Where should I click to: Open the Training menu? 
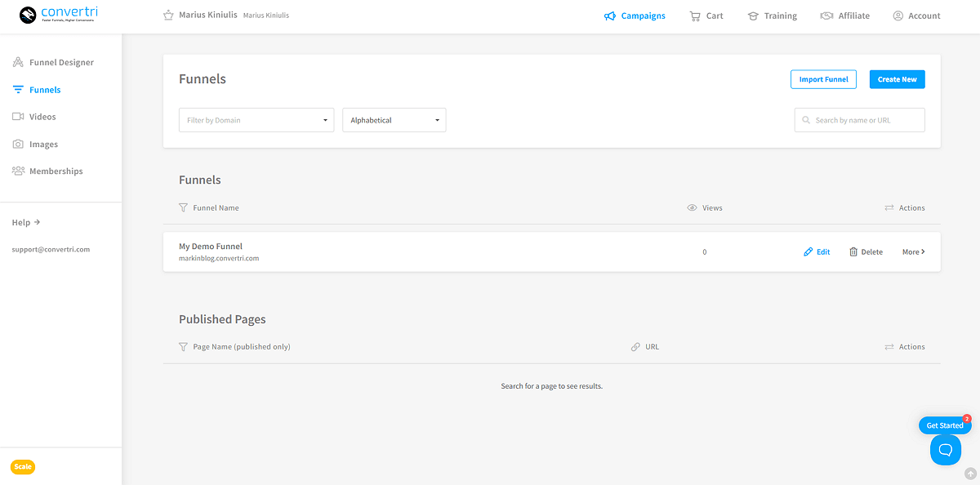pos(772,16)
